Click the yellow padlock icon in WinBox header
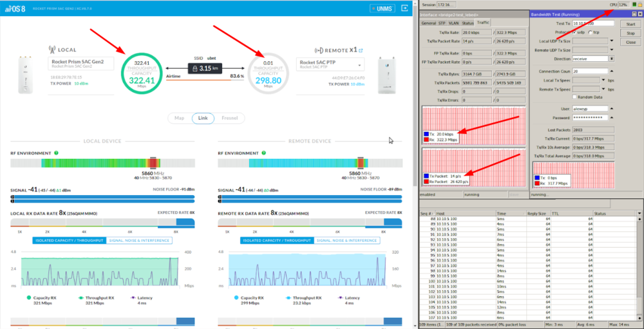The width and height of the screenshot is (644, 329). point(639,4)
